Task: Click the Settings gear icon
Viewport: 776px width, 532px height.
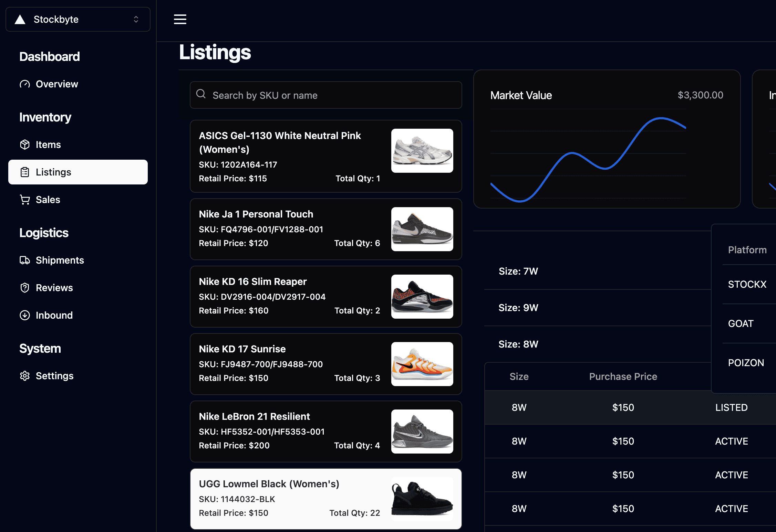Action: [x=25, y=376]
